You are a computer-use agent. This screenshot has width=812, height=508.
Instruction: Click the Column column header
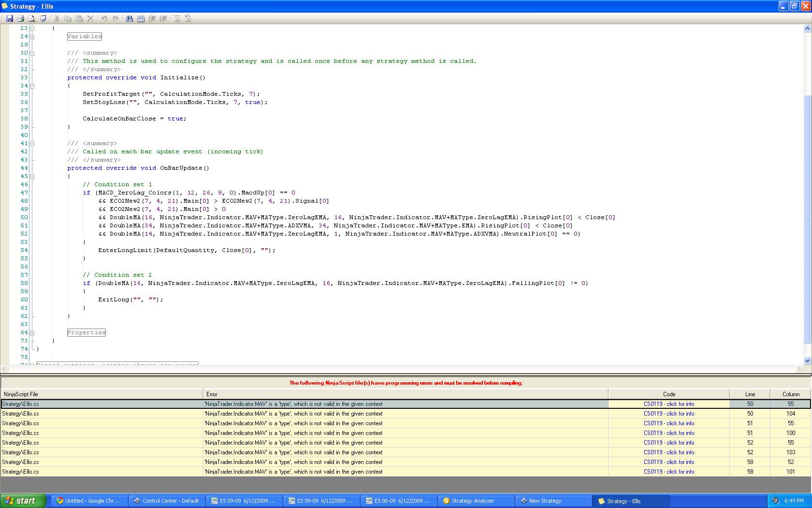pyautogui.click(x=791, y=394)
